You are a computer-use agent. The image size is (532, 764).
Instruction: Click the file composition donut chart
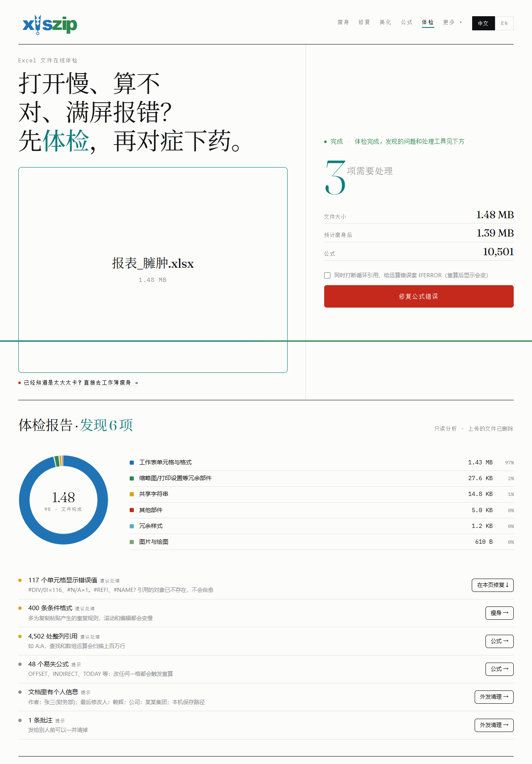point(64,500)
